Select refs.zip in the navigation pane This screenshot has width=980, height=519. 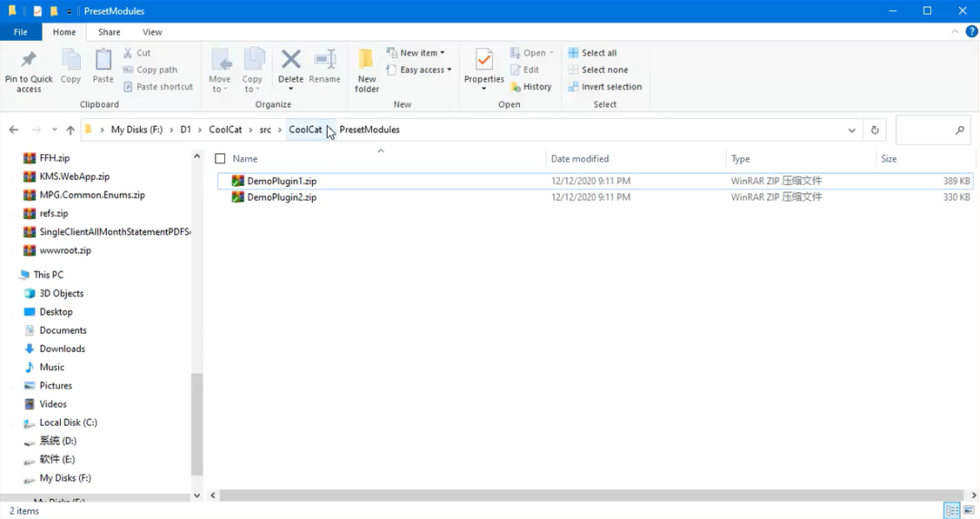pyautogui.click(x=54, y=213)
